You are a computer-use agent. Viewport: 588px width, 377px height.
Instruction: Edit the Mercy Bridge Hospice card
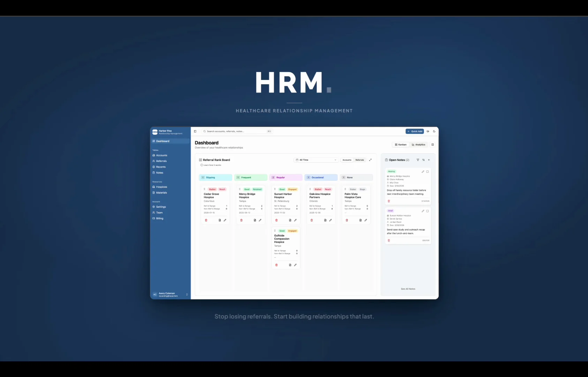pyautogui.click(x=260, y=220)
